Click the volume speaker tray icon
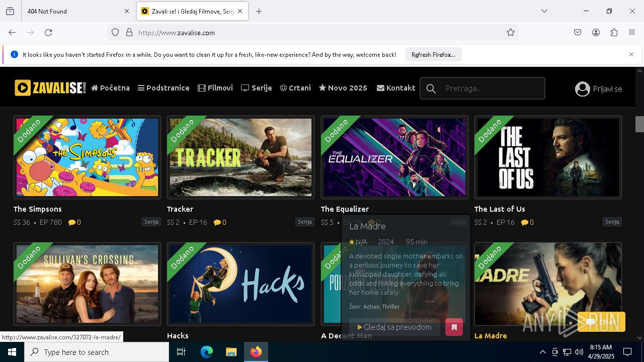The image size is (644, 362). click(x=579, y=352)
